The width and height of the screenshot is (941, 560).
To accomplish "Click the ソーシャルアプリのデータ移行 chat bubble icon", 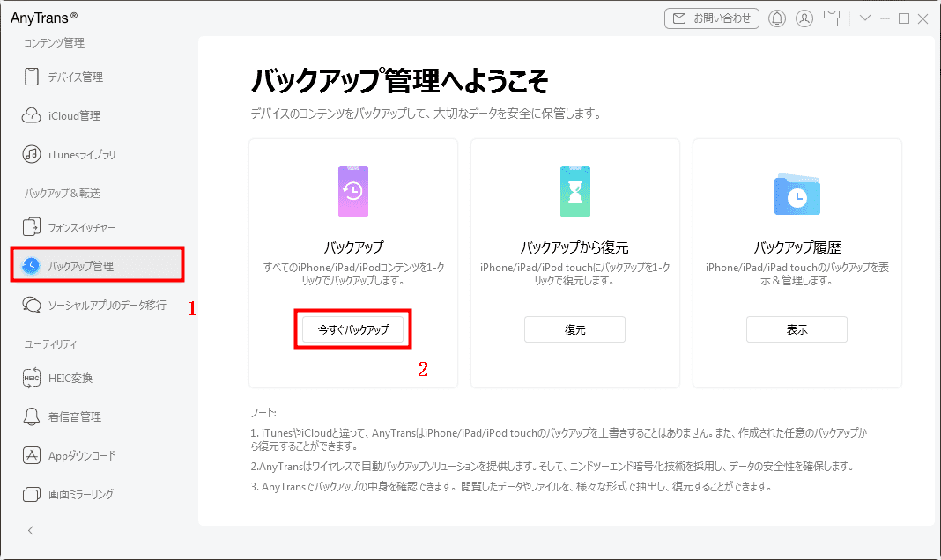I will [31, 305].
